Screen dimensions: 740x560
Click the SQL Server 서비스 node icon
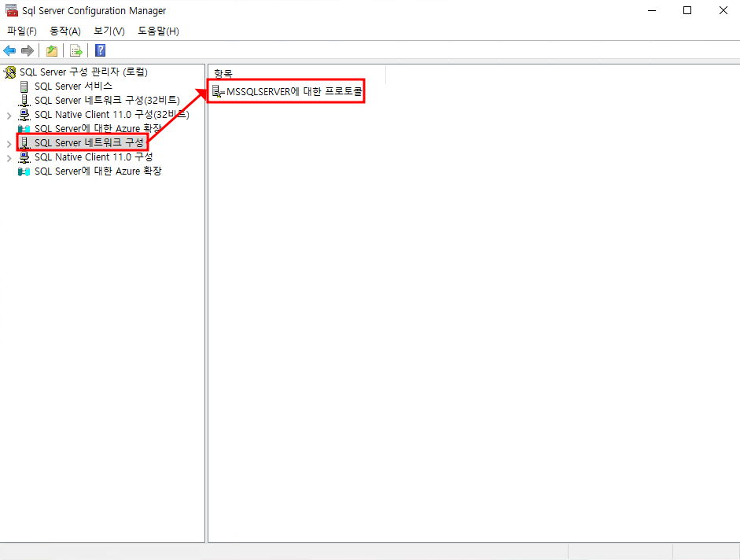[x=24, y=87]
